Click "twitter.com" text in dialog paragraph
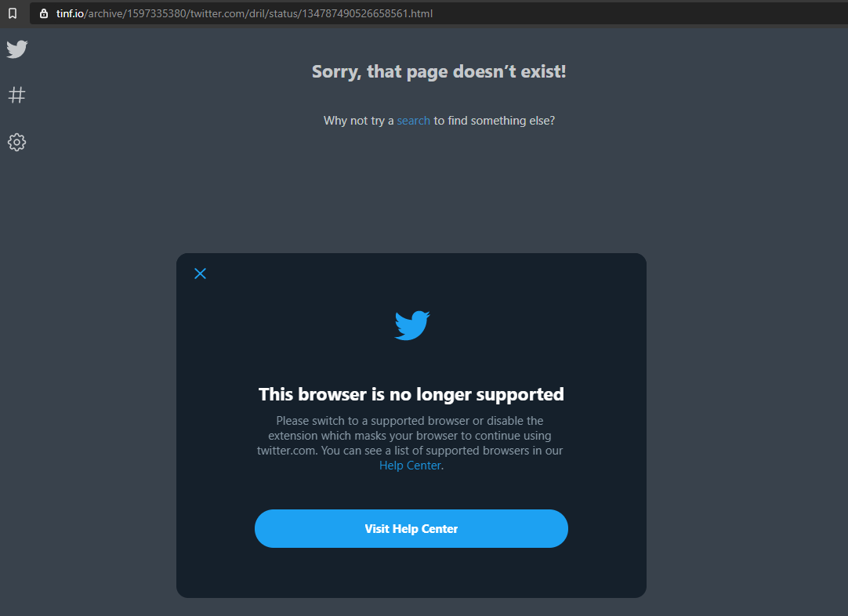Image resolution: width=848 pixels, height=616 pixels. click(286, 451)
